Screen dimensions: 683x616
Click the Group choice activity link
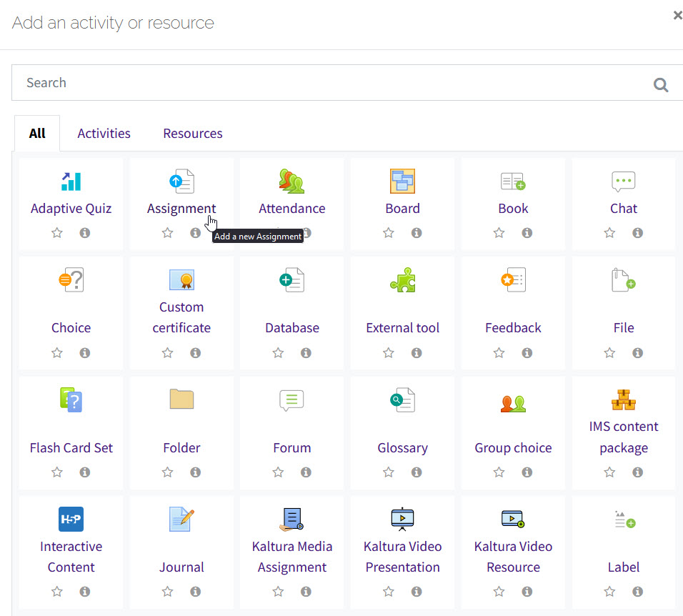513,448
